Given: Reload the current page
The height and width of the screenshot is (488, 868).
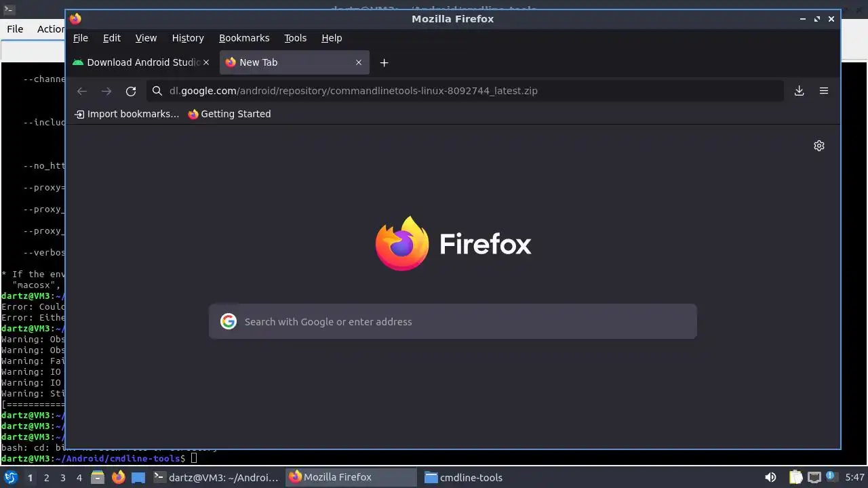Looking at the screenshot, I should [x=131, y=91].
